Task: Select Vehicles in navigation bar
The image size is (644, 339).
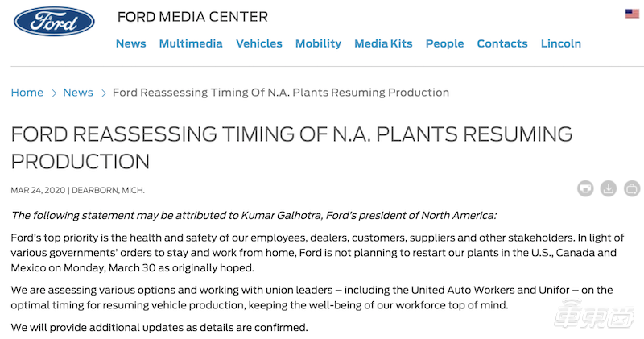Action: point(258,43)
